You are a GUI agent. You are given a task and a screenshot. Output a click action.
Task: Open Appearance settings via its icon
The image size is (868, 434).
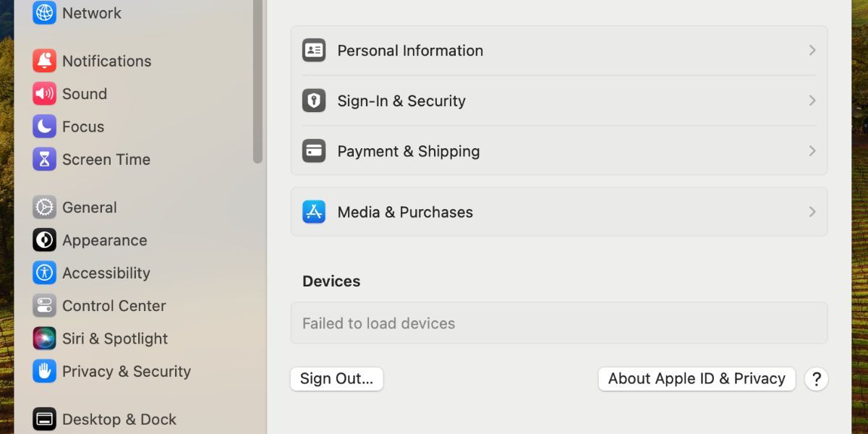click(x=44, y=240)
